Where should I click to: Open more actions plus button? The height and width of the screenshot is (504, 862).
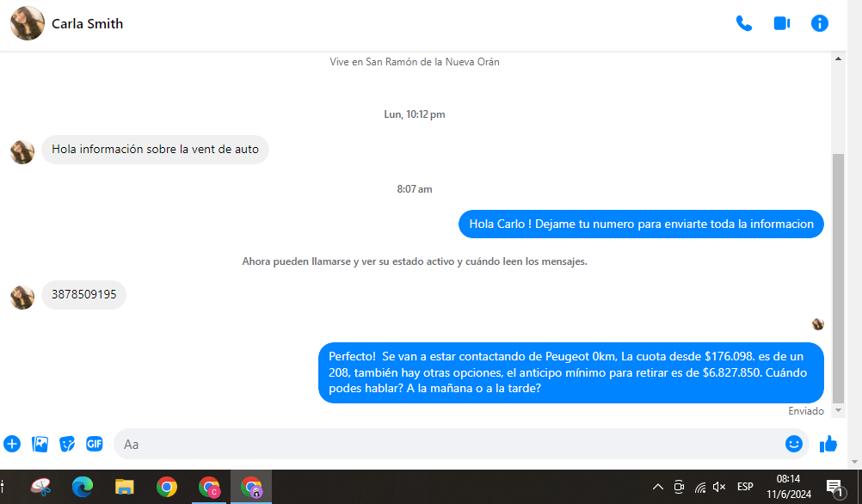click(x=12, y=444)
